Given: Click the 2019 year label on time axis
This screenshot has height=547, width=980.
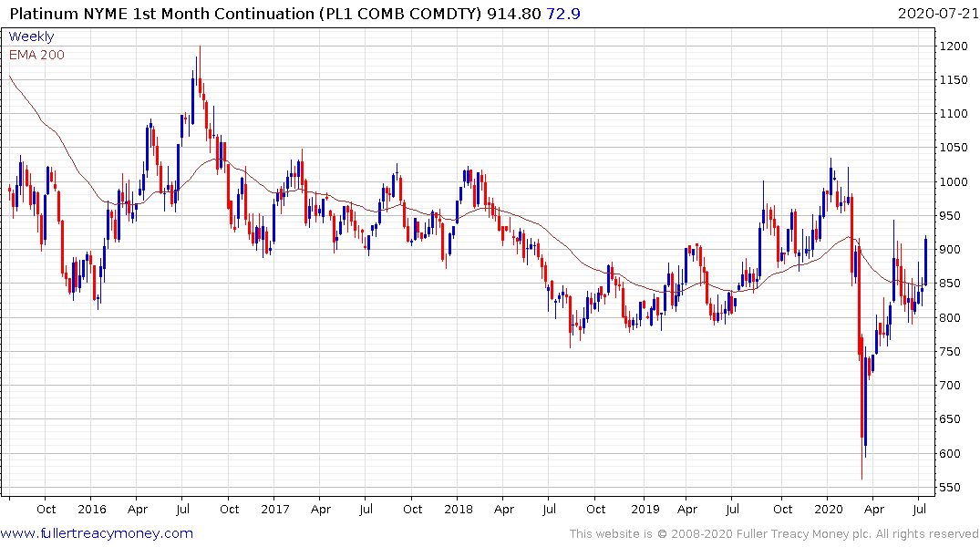Looking at the screenshot, I should pyautogui.click(x=645, y=510).
